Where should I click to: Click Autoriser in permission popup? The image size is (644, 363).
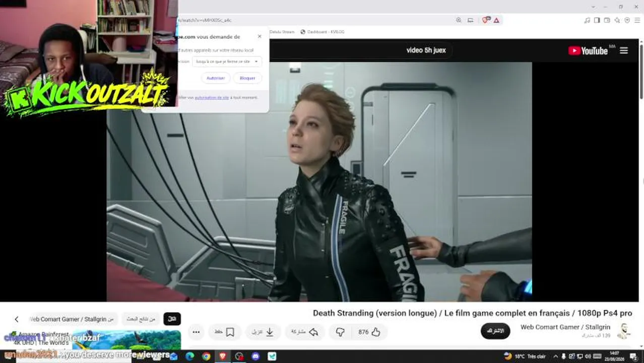point(216,78)
